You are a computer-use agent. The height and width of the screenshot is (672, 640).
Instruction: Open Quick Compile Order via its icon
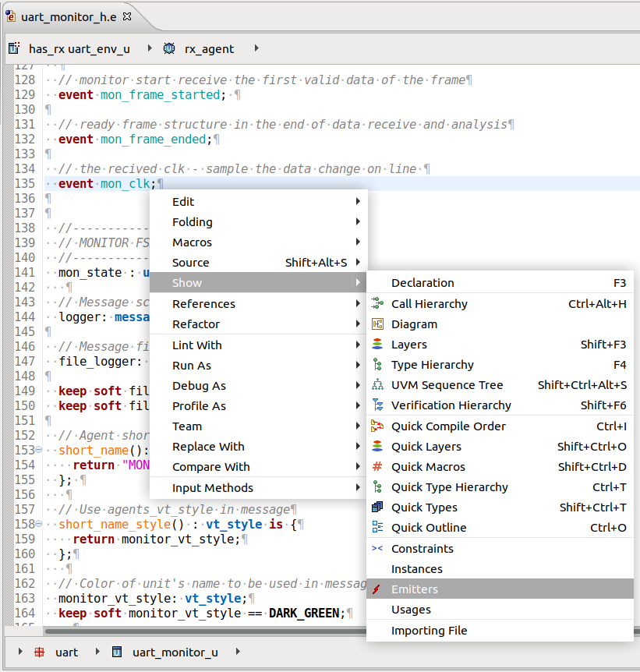pyautogui.click(x=379, y=426)
